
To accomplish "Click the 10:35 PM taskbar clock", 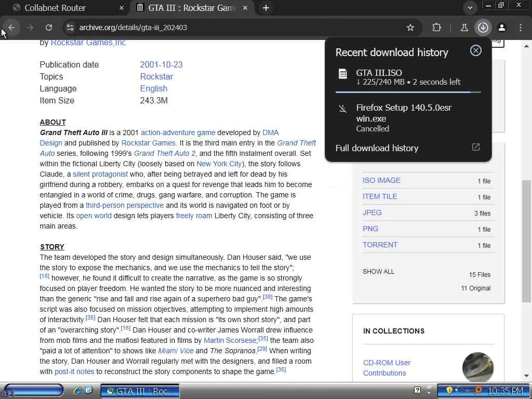I will coord(505,391).
